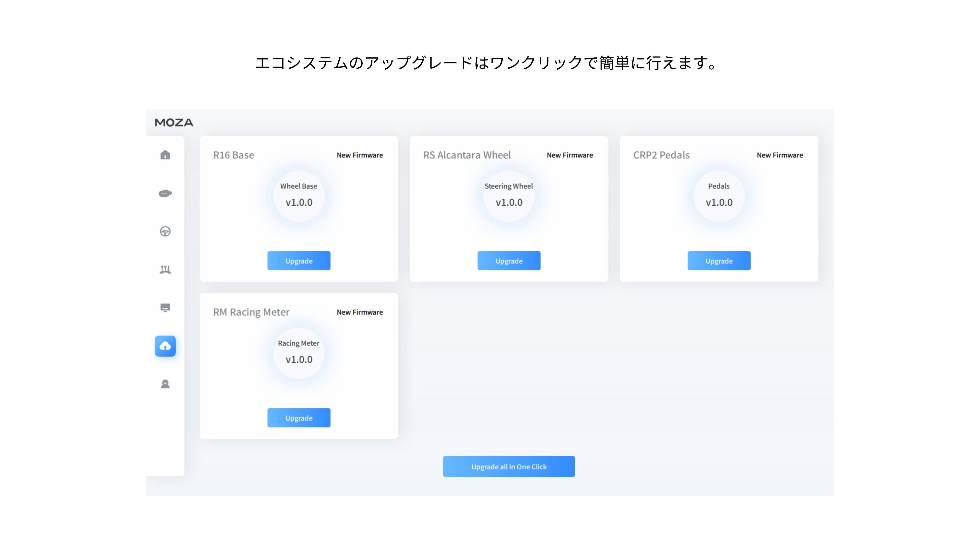Click New Firmware on R16 Base card

[x=360, y=155]
